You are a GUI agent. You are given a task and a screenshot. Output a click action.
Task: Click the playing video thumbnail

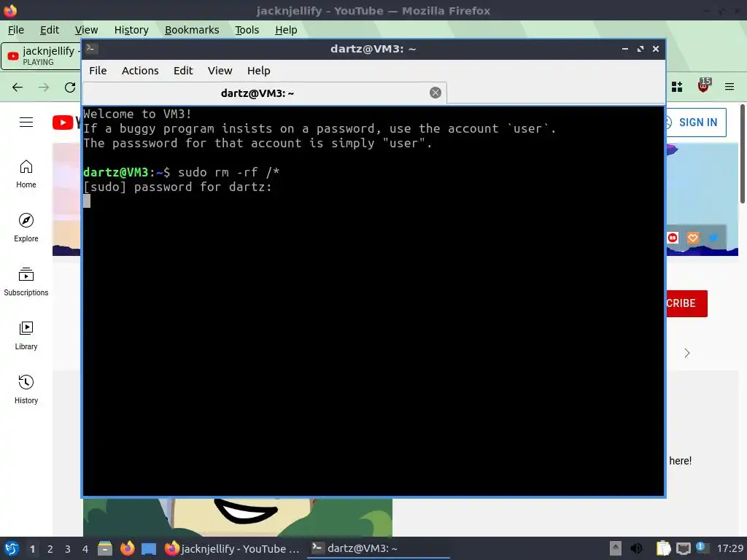click(237, 517)
